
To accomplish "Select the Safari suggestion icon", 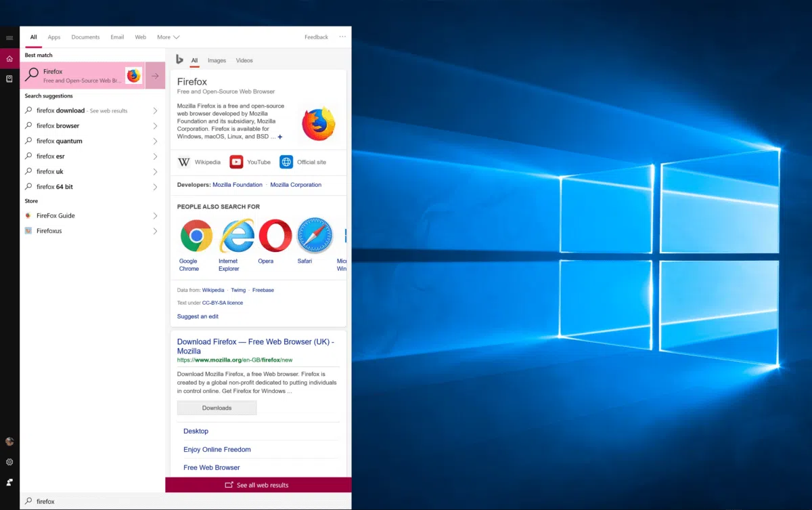I will coord(314,235).
